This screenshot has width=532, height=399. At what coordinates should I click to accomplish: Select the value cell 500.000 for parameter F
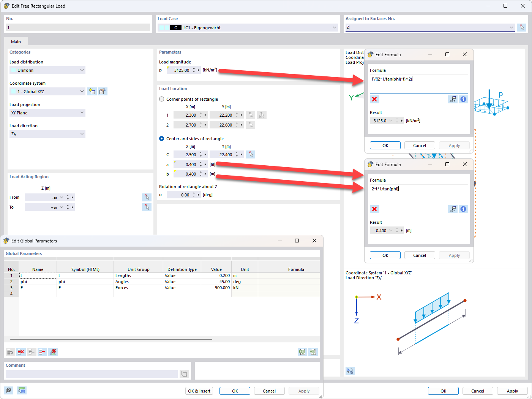pos(216,288)
